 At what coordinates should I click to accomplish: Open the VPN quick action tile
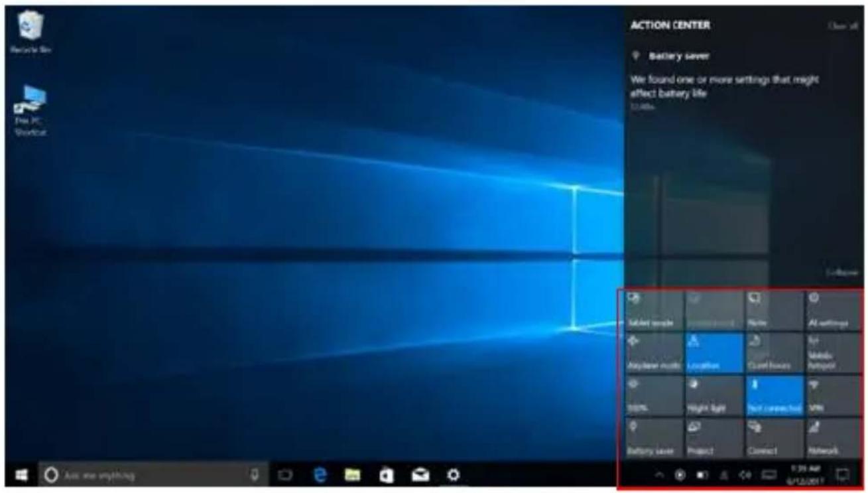834,396
